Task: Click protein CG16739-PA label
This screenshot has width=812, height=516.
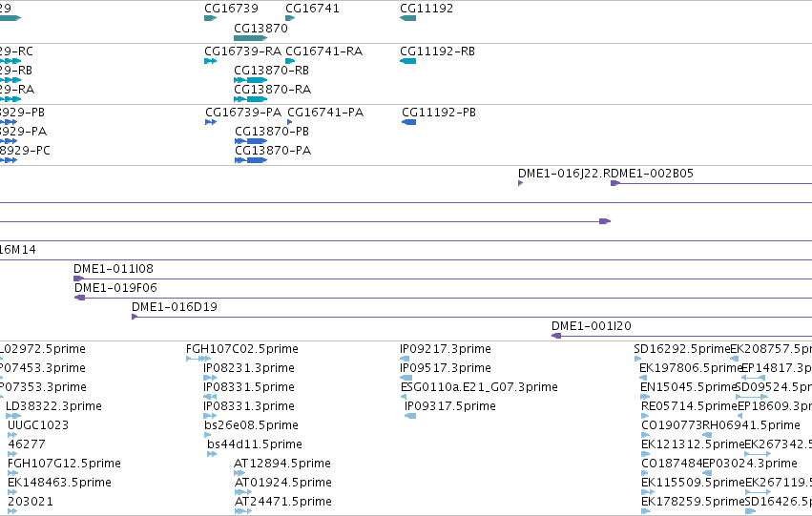Action: tap(243, 113)
